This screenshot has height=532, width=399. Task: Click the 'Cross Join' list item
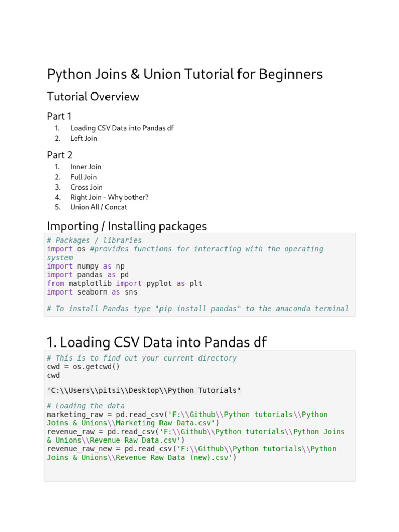pos(86,187)
